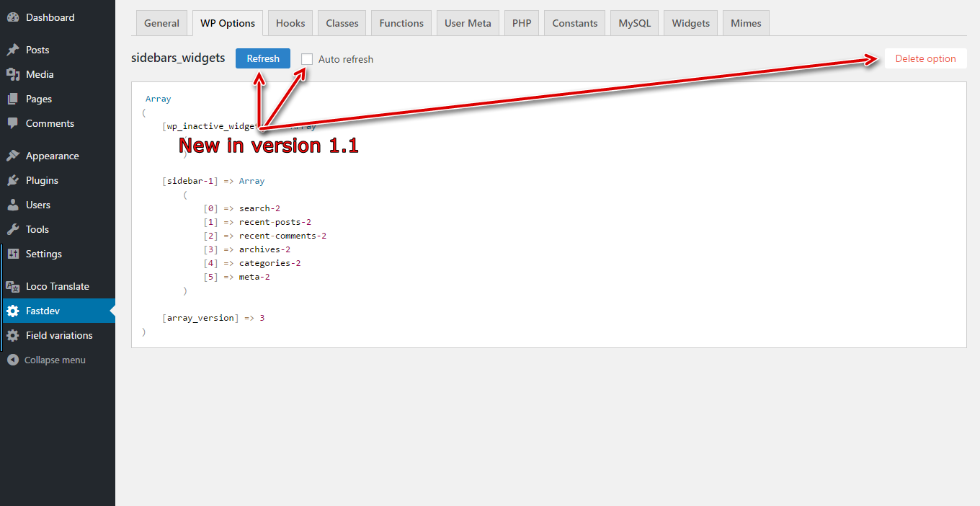Open the Media menu label
The width and height of the screenshot is (980, 506).
pyautogui.click(x=40, y=74)
